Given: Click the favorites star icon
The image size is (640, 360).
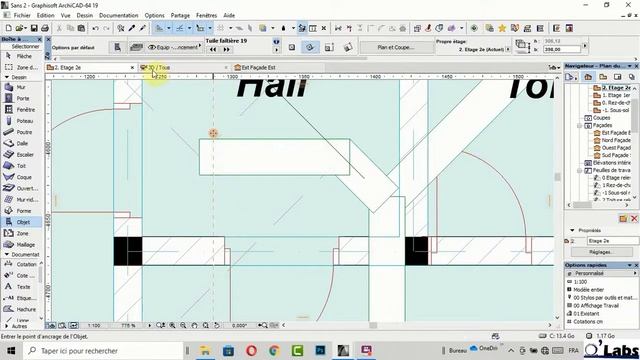Looking at the screenshot, I should coord(502,28).
